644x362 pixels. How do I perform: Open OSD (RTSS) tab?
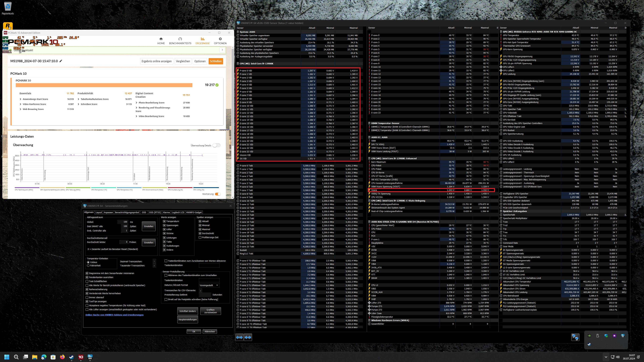tap(155, 212)
